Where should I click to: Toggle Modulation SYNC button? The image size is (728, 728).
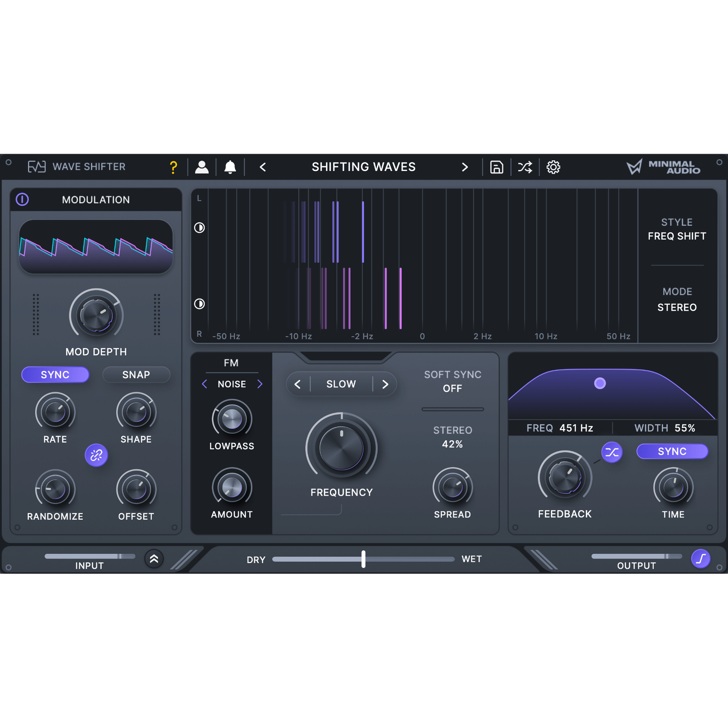pyautogui.click(x=55, y=374)
